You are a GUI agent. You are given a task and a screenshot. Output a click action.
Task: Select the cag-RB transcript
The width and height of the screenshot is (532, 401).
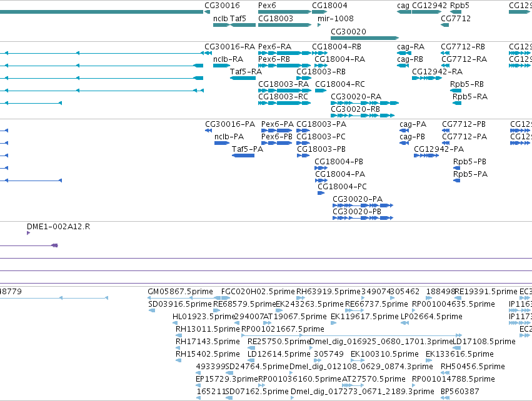(x=403, y=66)
